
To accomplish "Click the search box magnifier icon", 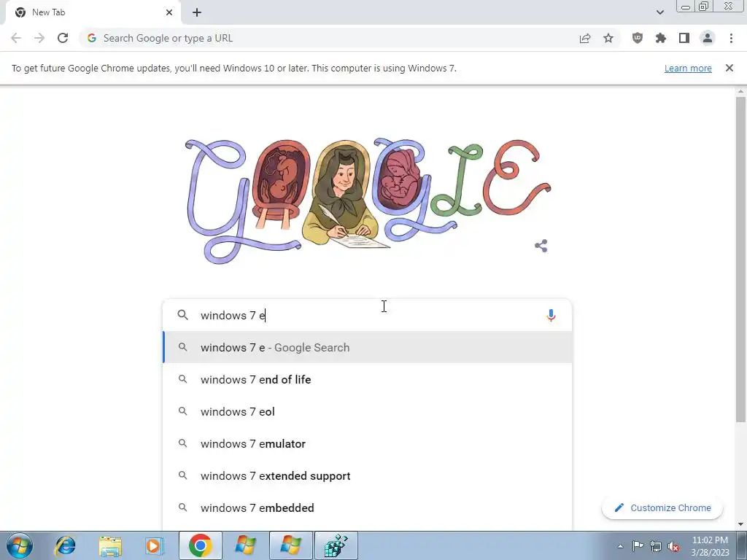I will coord(182,315).
